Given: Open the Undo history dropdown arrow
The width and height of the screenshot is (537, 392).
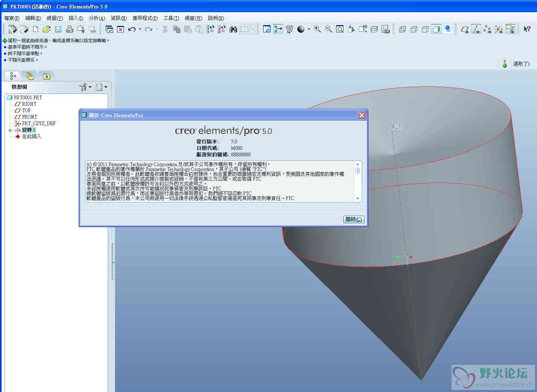Looking at the screenshot, I should [x=140, y=29].
